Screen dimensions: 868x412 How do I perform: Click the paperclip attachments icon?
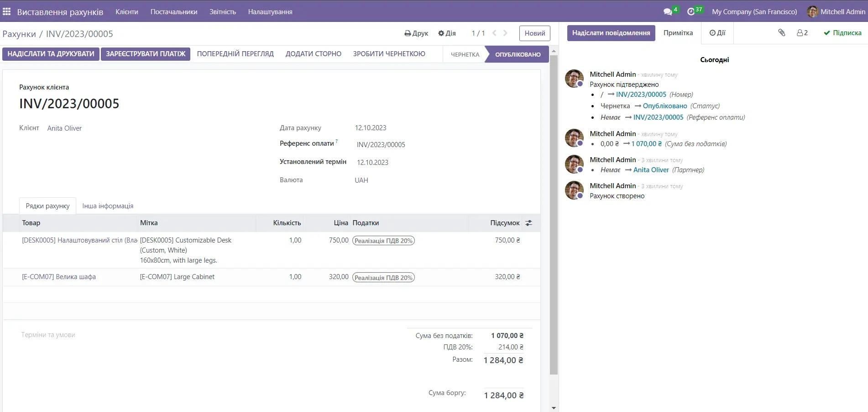tap(782, 33)
